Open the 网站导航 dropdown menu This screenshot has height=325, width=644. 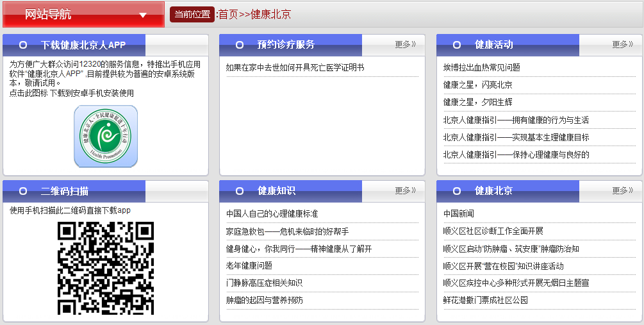pyautogui.click(x=83, y=14)
